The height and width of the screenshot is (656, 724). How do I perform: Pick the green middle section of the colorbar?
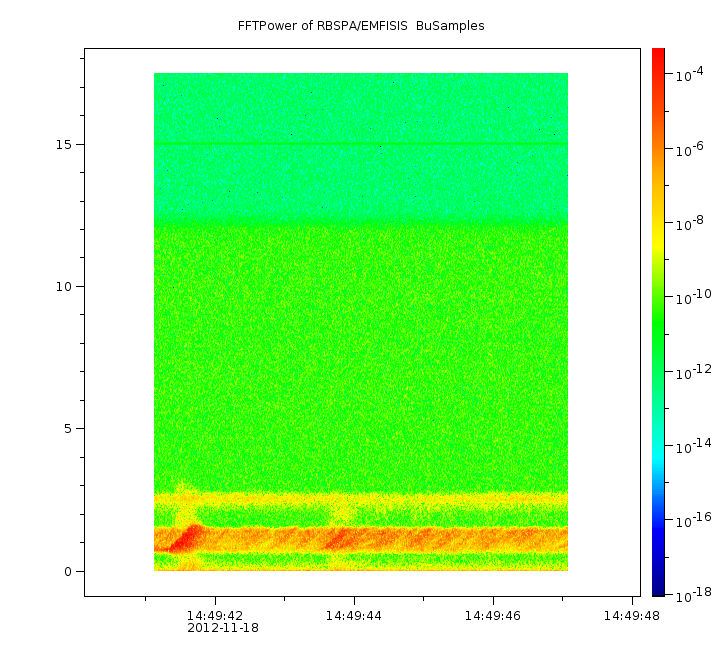click(x=658, y=320)
